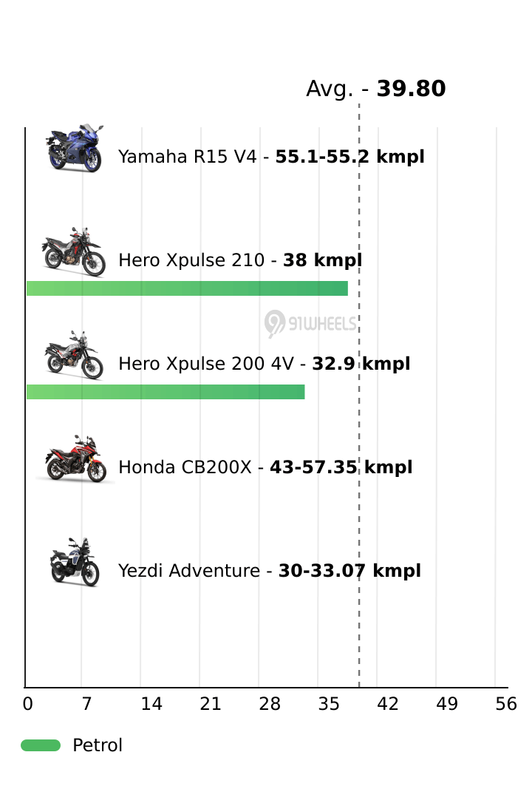Click the 91Wheels watermark logo
The image size is (532, 806).
click(311, 323)
